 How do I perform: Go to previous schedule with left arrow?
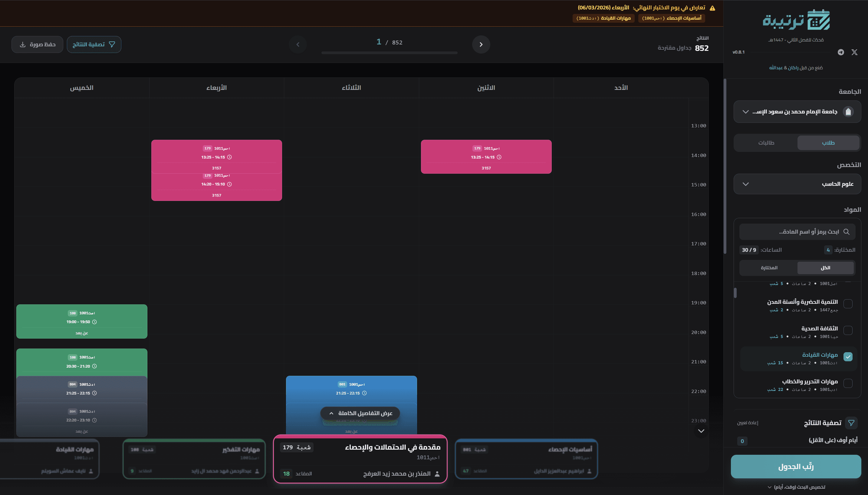point(298,44)
